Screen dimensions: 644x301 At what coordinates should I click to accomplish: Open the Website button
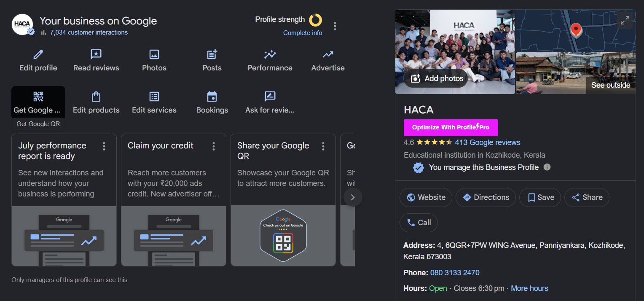coord(426,197)
